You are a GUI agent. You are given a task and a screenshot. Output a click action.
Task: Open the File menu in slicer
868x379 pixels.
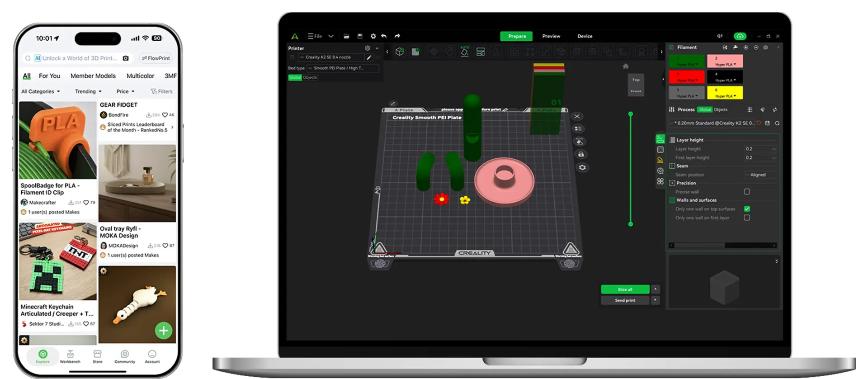(x=315, y=36)
